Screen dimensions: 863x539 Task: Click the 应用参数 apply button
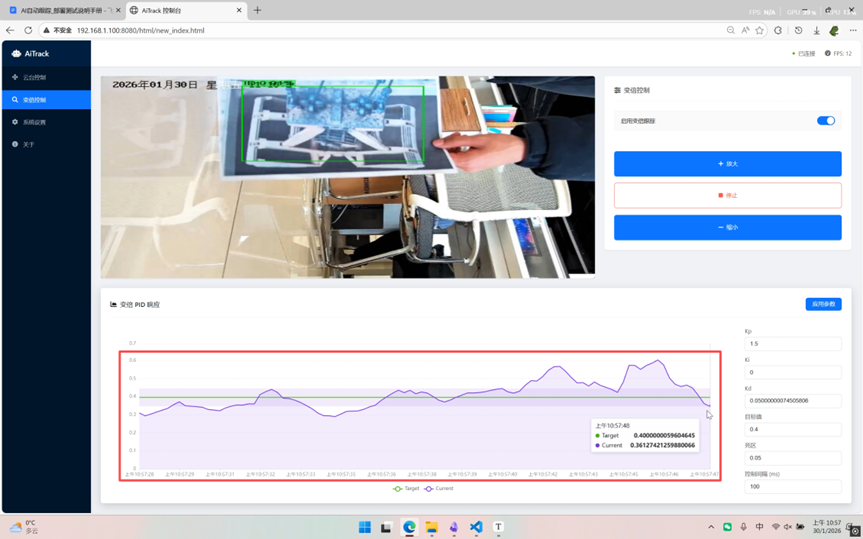point(823,304)
